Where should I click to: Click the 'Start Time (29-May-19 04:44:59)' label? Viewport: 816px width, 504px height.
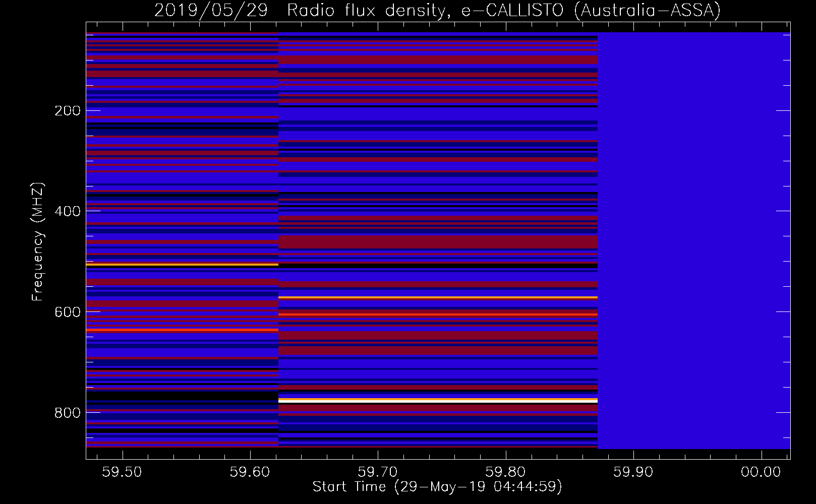coord(437,487)
